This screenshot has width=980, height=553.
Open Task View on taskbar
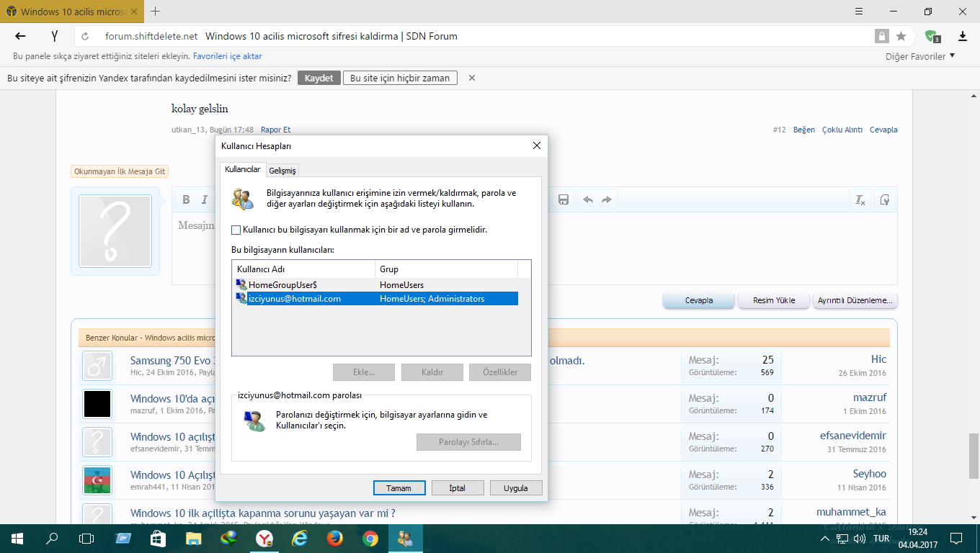pyautogui.click(x=86, y=538)
